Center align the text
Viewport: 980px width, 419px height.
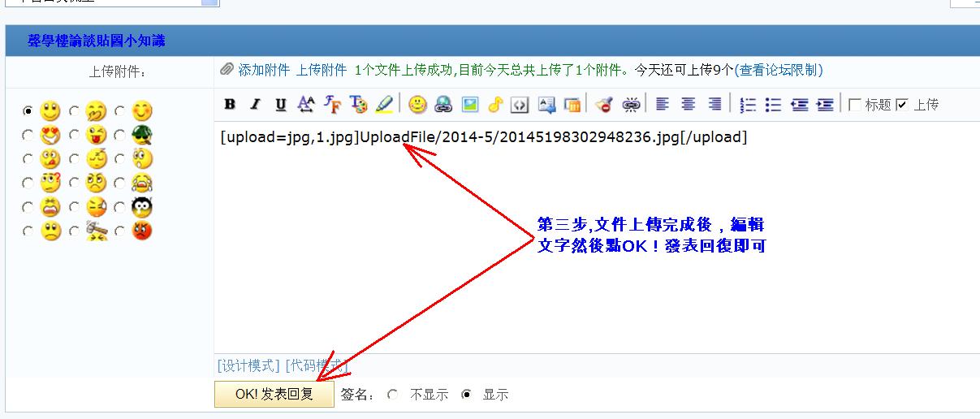tap(689, 104)
